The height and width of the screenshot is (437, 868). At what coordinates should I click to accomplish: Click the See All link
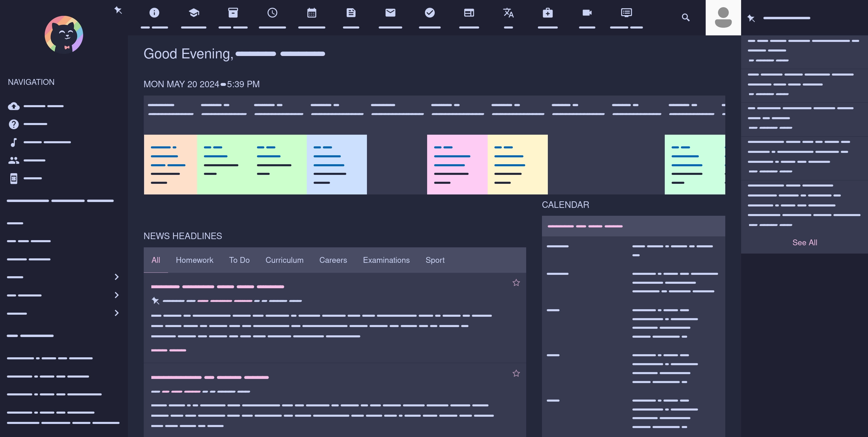pyautogui.click(x=804, y=243)
